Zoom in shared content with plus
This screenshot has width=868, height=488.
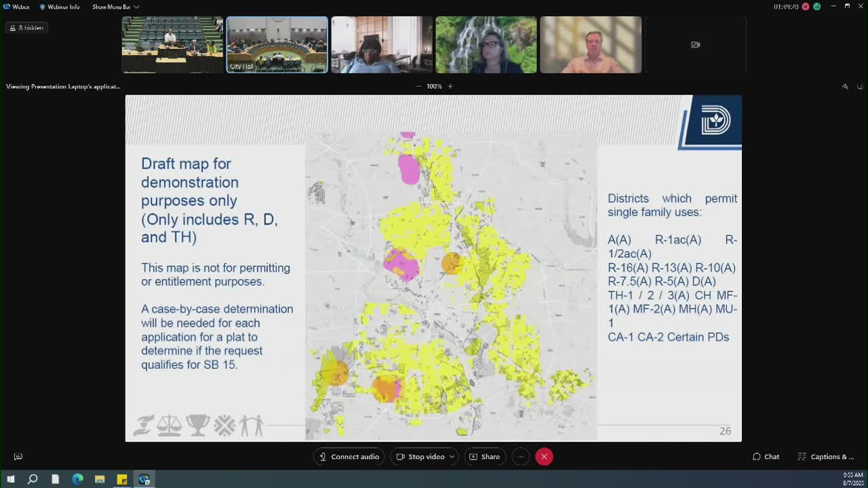pos(450,86)
